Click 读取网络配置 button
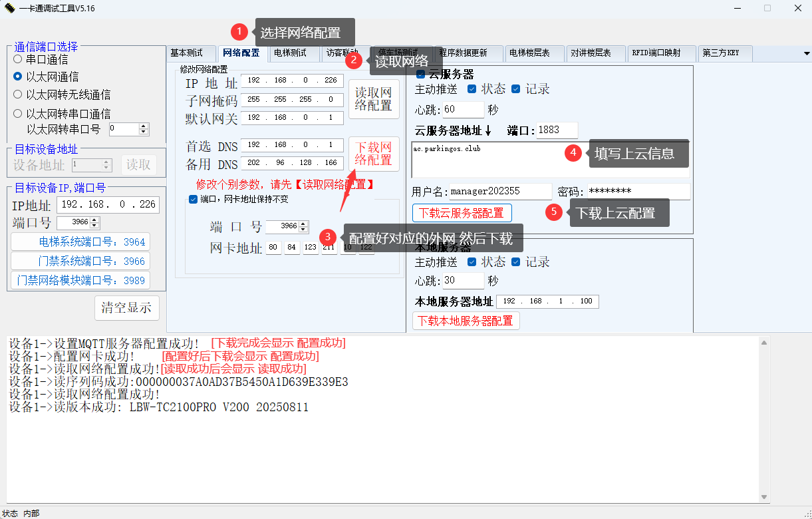Viewport: 812px width, 519px height. (374, 99)
